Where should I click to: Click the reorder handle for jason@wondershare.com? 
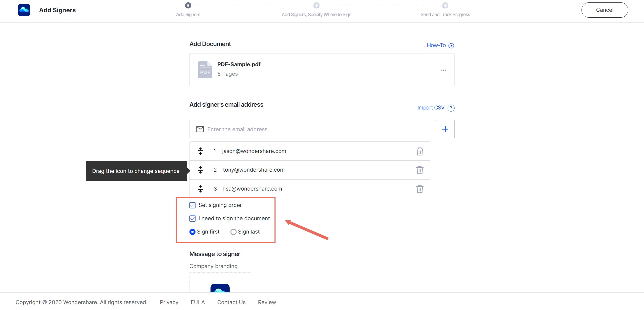200,151
